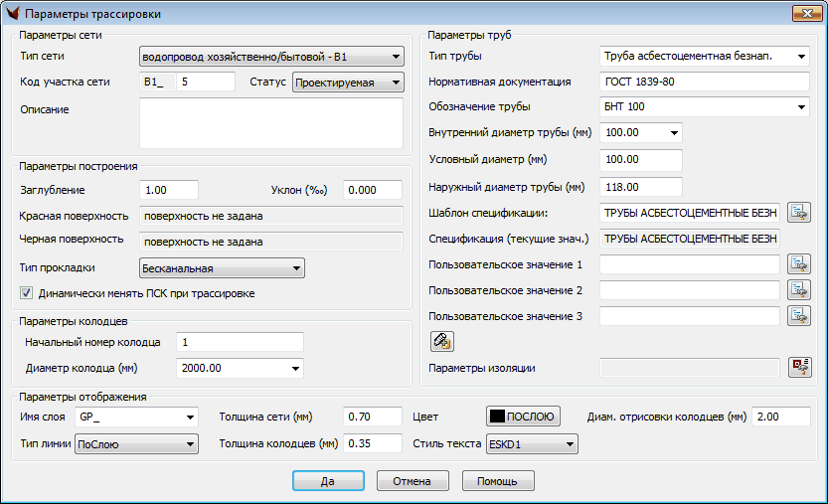
Task: Open the Статус dropdown list
Action: coord(396,83)
